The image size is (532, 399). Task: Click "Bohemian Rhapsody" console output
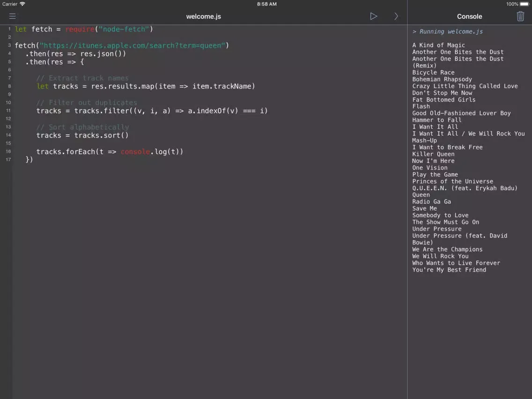point(442,79)
